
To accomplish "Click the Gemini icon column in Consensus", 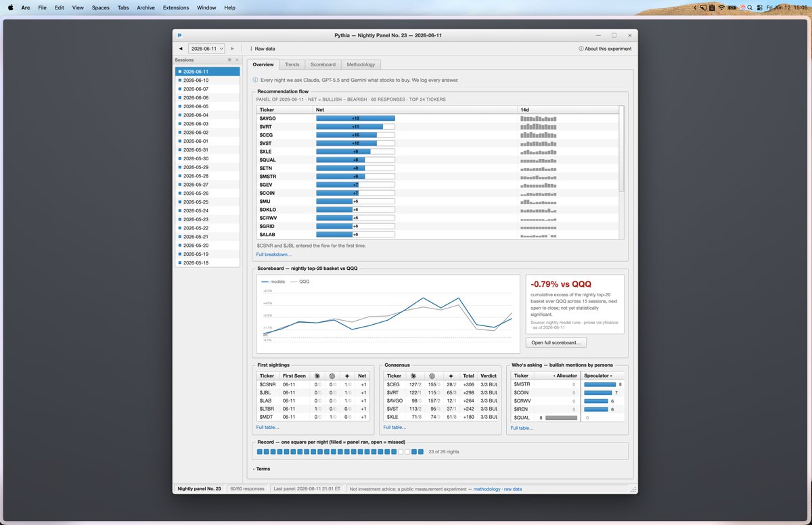I will coord(451,375).
